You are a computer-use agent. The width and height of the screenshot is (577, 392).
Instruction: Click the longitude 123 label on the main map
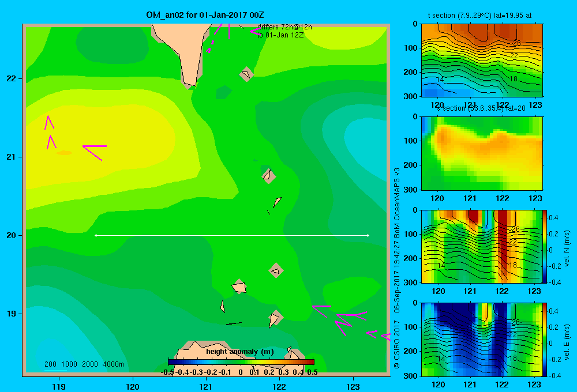click(353, 386)
